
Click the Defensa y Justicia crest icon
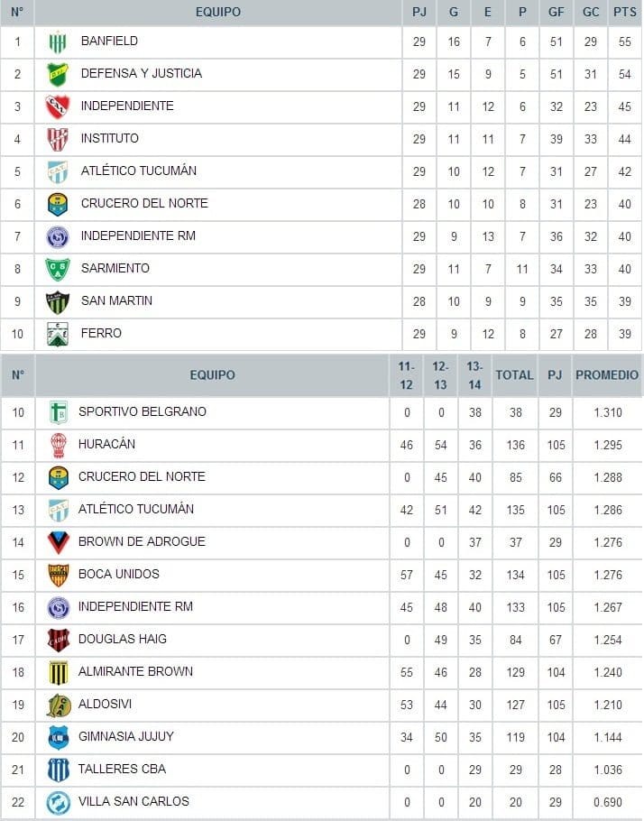(58, 74)
